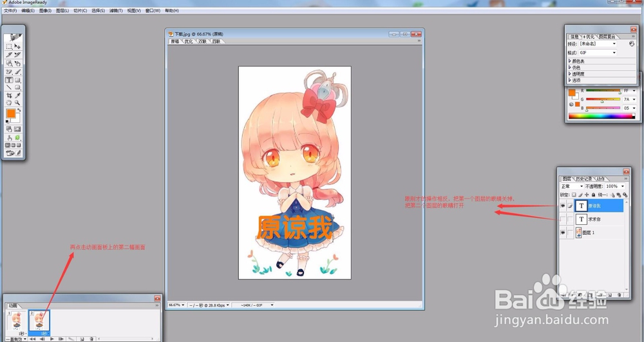
Task: Switch to the 动作 tab
Action: tap(601, 178)
